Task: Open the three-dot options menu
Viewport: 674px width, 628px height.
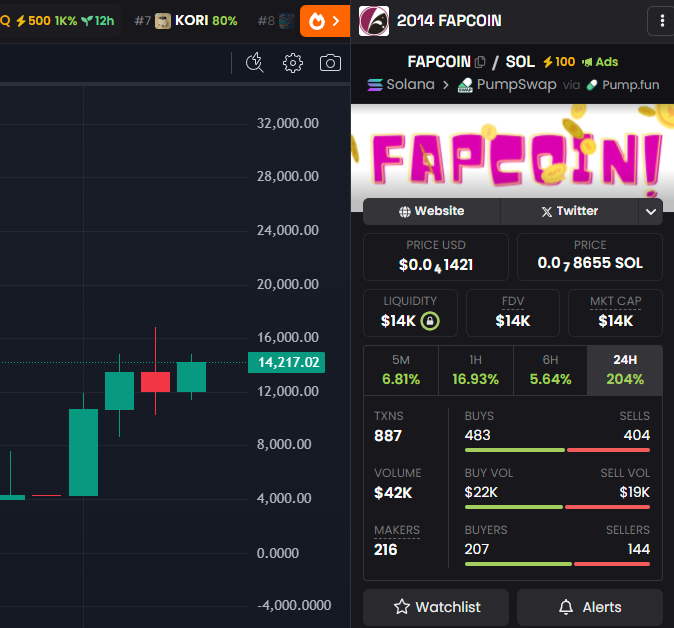Action: coord(662,21)
